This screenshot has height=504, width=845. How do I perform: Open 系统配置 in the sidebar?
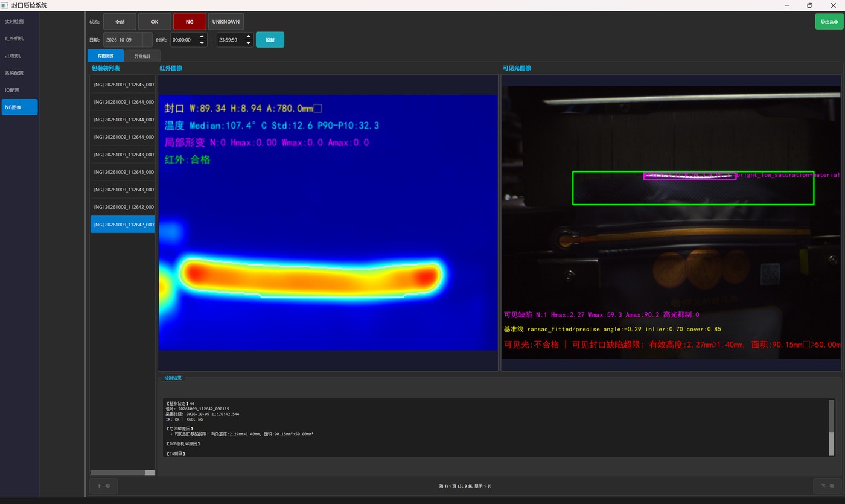coord(19,73)
